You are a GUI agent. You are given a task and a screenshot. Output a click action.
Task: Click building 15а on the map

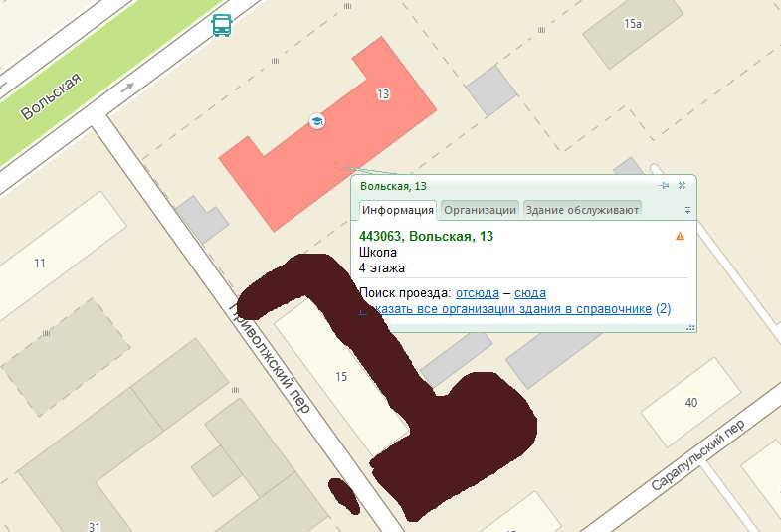pos(632,24)
